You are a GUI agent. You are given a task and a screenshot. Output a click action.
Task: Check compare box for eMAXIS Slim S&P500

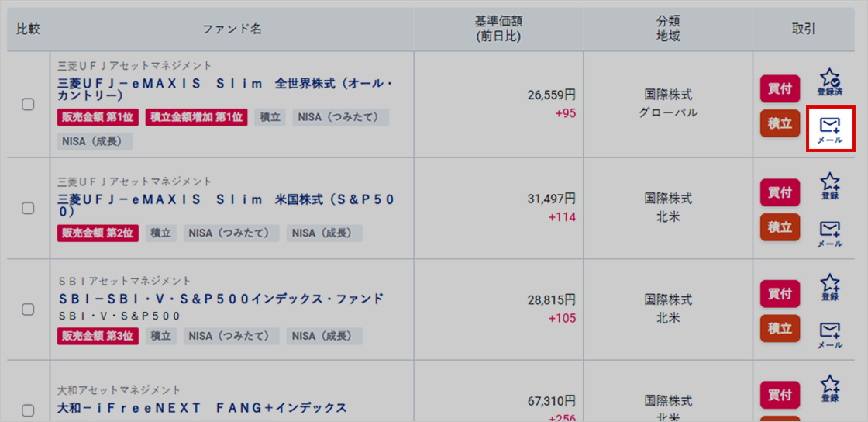(x=28, y=208)
